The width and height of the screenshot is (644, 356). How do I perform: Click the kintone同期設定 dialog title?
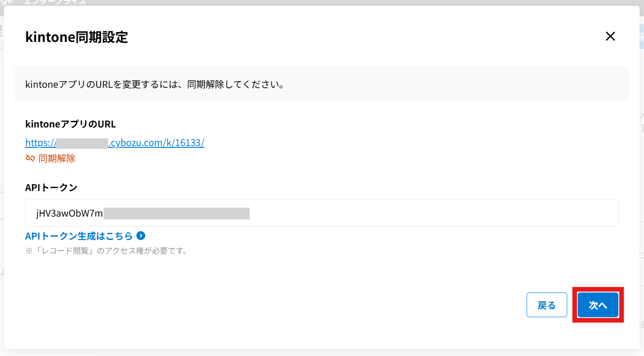coord(77,37)
